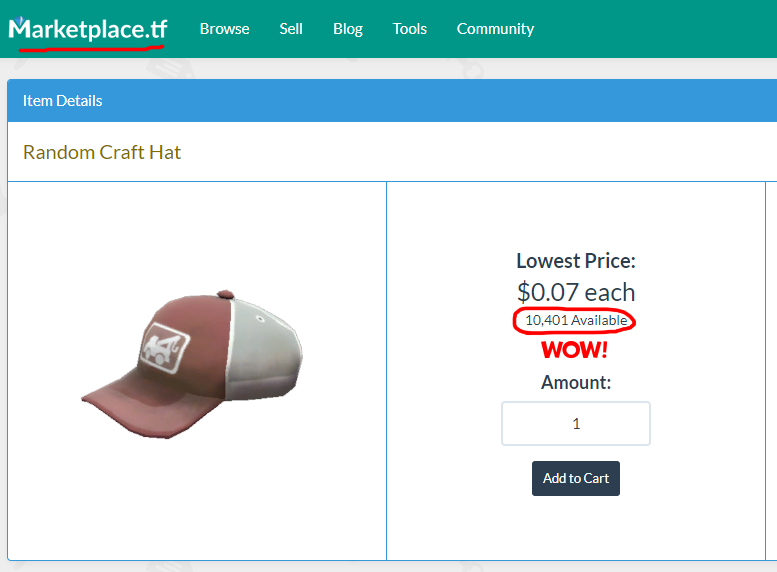Open the Community menu

click(496, 29)
